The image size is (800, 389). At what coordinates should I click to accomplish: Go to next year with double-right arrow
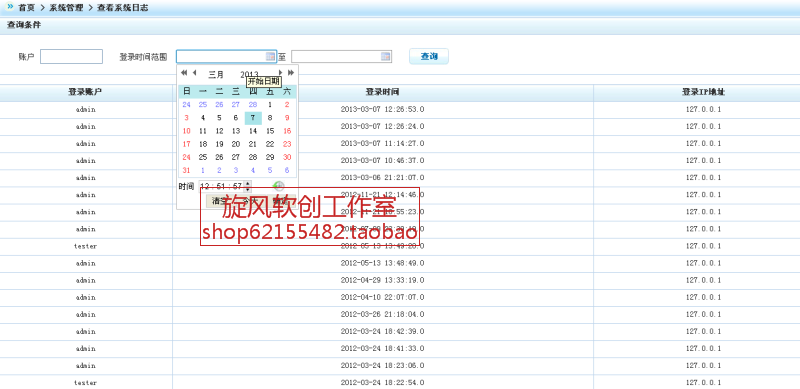[291, 73]
